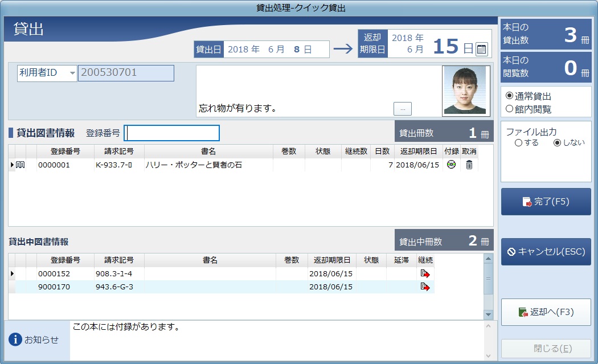The image size is (598, 364).
Task: Click the loan date day value 8
Action: [297, 49]
